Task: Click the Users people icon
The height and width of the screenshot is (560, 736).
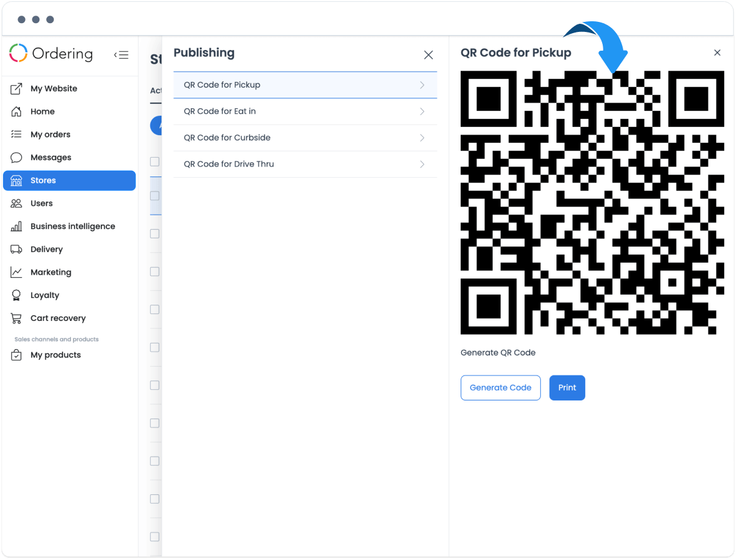Action: pos(16,203)
